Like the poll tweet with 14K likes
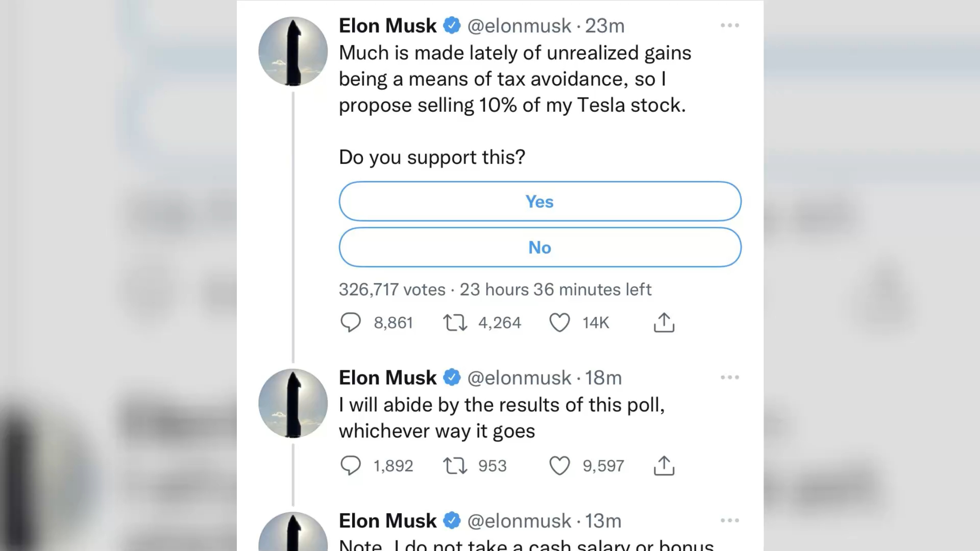The height and width of the screenshot is (551, 980). pyautogui.click(x=559, y=322)
